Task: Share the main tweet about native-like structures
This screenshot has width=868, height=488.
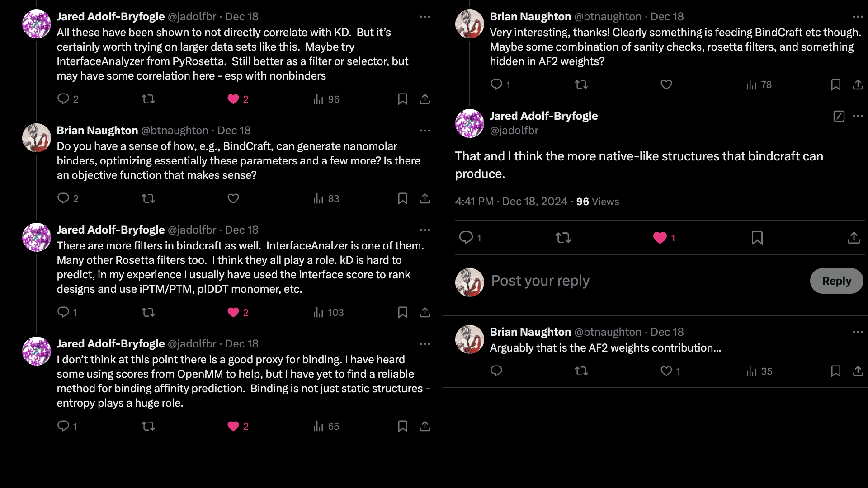Action: [854, 238]
